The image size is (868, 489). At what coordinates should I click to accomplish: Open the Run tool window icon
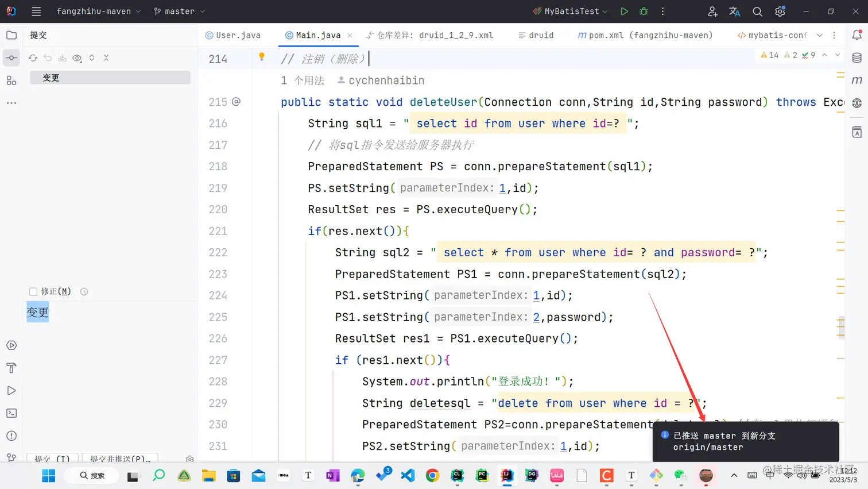pos(11,391)
